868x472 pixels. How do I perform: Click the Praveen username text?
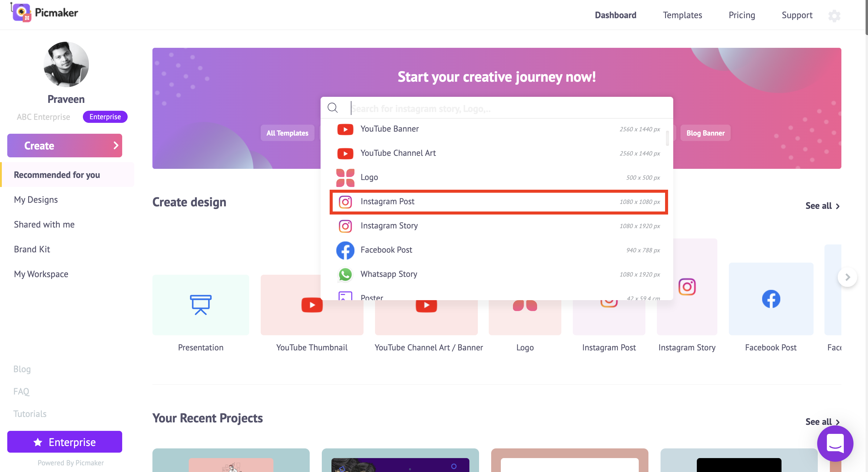point(66,99)
